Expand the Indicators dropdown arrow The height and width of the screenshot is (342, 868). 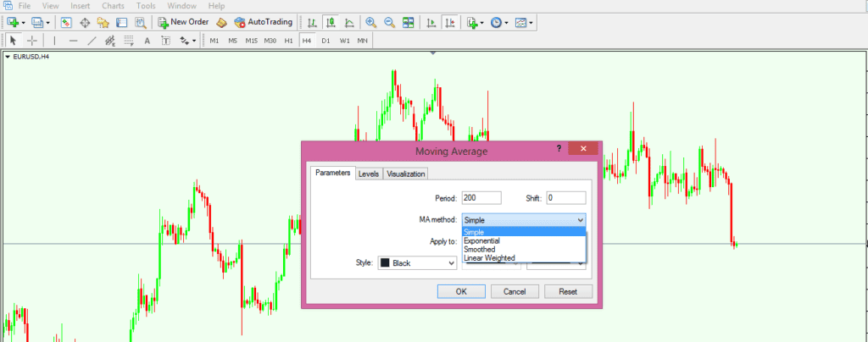(x=482, y=23)
